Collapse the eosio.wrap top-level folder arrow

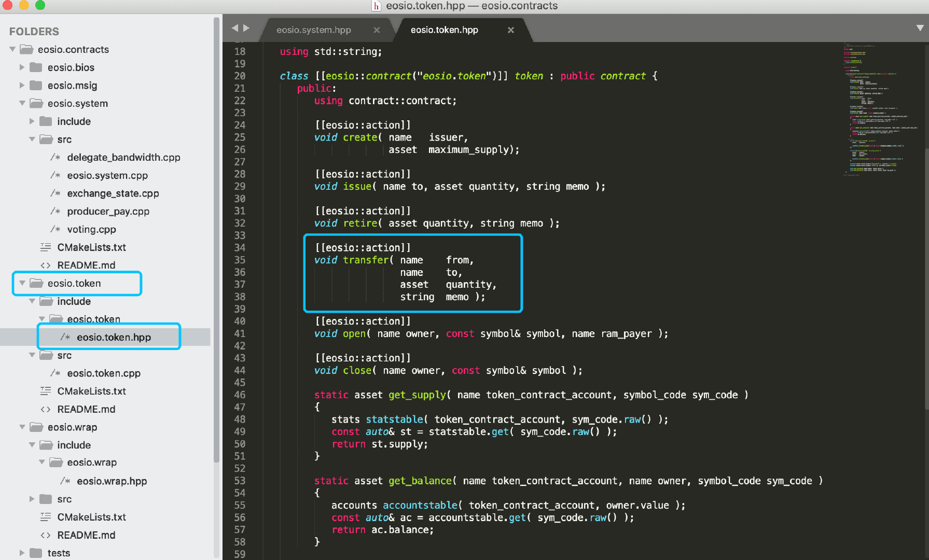22,427
